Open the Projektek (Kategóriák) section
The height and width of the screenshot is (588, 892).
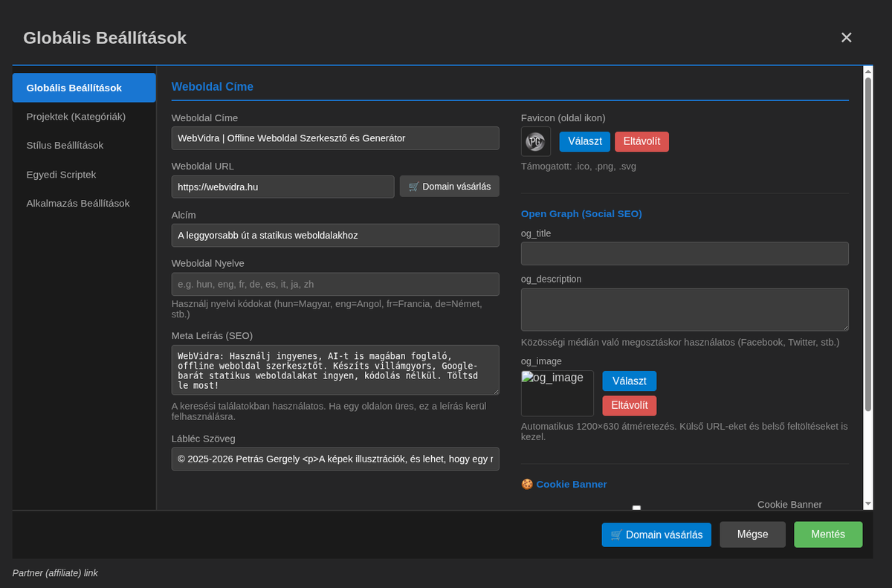tap(76, 117)
